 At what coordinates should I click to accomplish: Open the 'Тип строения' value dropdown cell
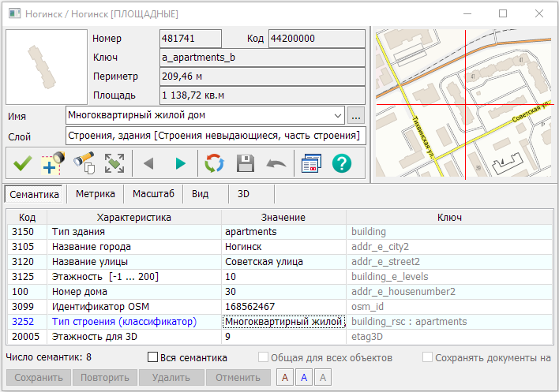(x=284, y=322)
